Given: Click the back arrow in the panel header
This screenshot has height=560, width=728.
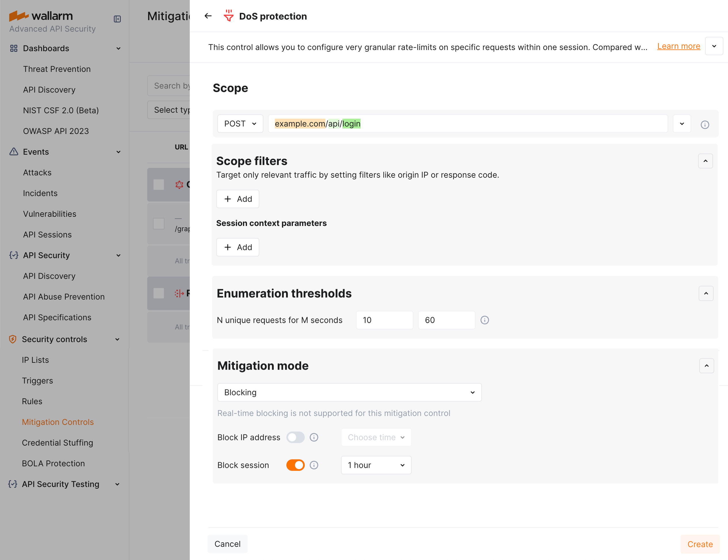Looking at the screenshot, I should (x=208, y=16).
